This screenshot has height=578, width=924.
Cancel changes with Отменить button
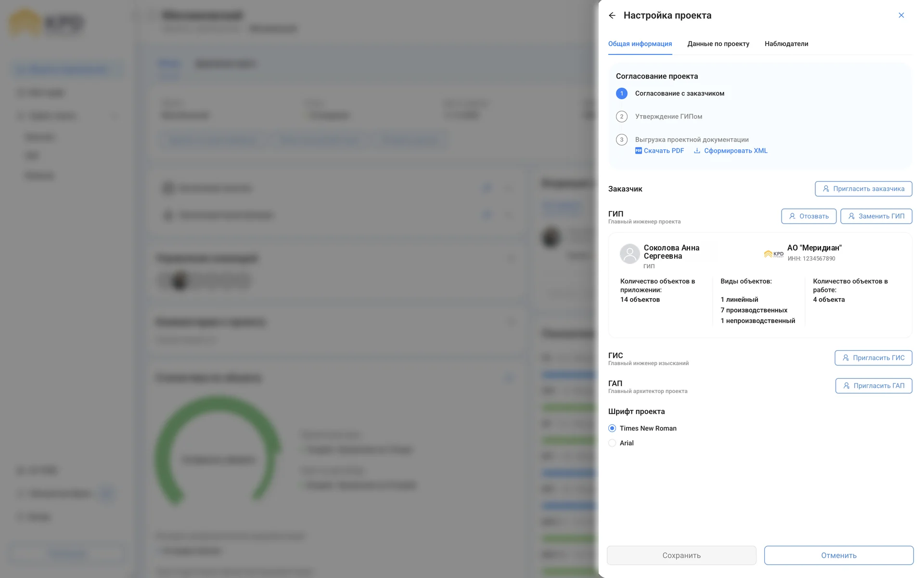(839, 555)
